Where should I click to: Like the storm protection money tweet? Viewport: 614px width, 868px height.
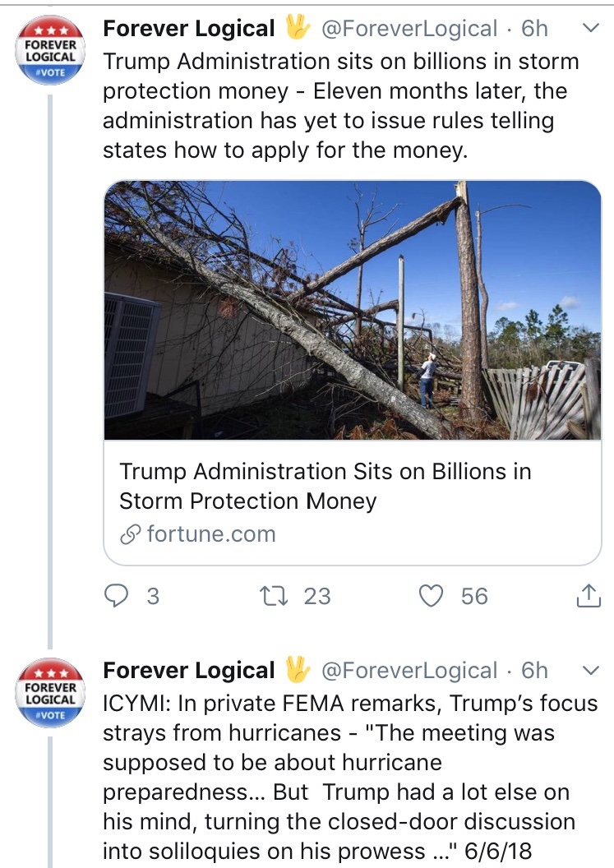pyautogui.click(x=431, y=596)
